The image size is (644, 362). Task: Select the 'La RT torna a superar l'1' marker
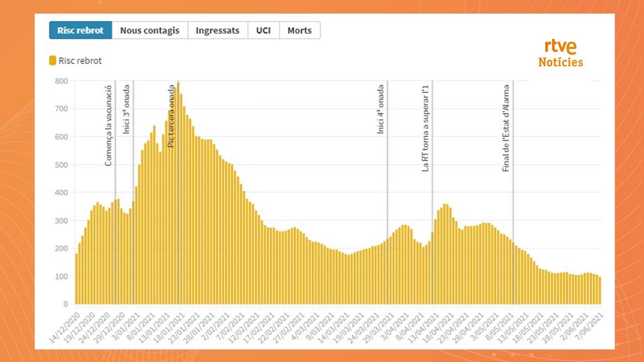tap(432, 129)
